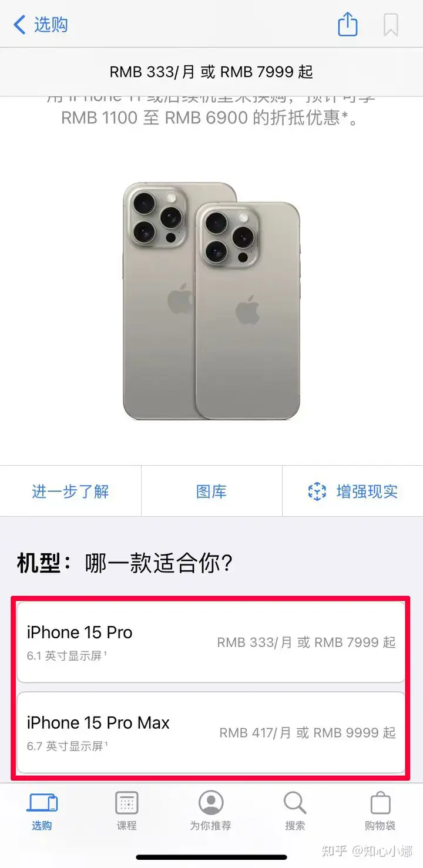Open the 购物袋 shopping bag tab

coord(380,802)
